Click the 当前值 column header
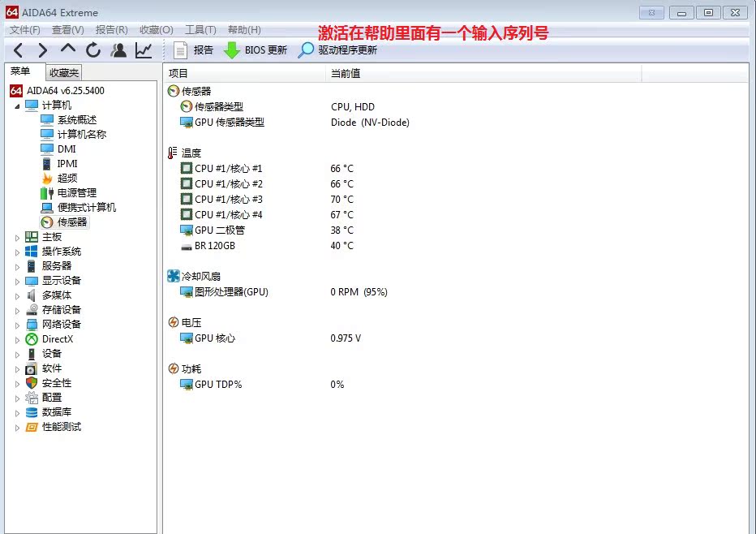 [483, 73]
